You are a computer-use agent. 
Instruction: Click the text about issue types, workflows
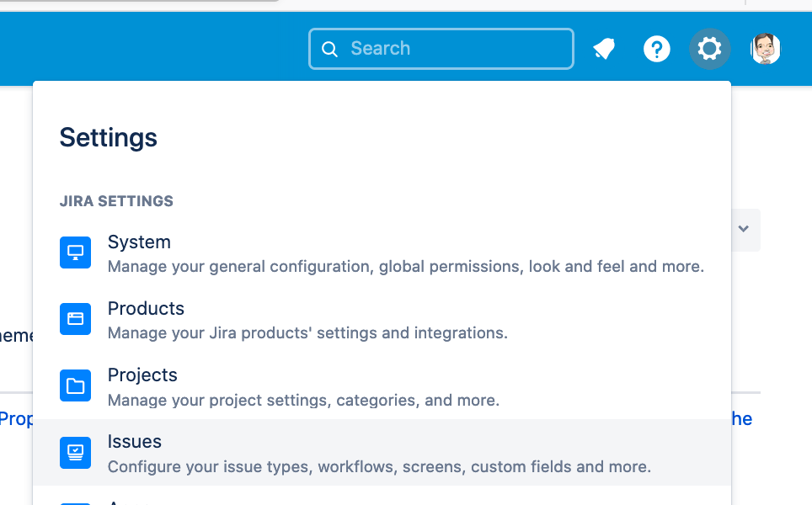point(379,467)
